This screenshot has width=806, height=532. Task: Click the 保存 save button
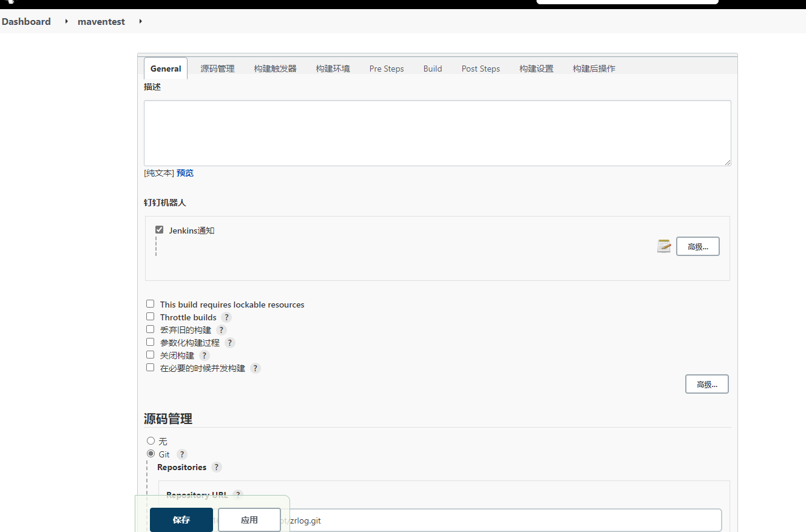pyautogui.click(x=181, y=520)
